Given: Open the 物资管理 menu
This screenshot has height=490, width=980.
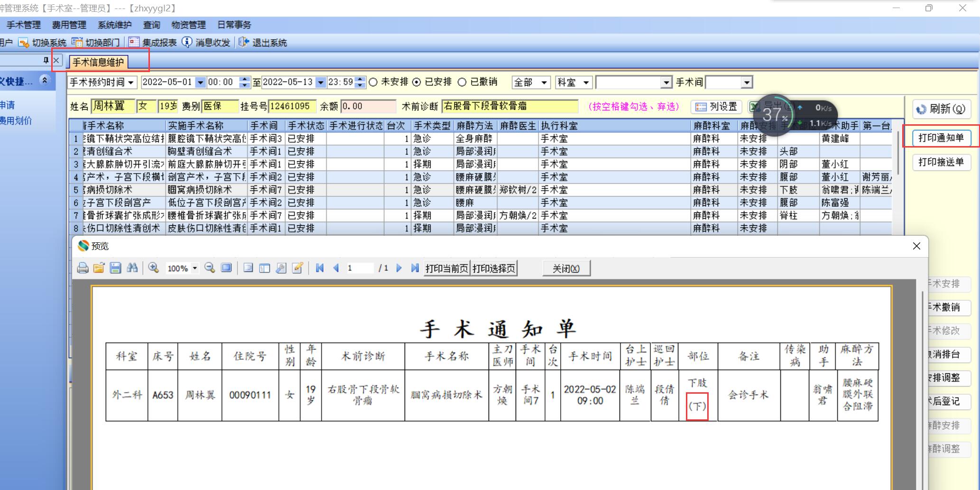Looking at the screenshot, I should click(189, 25).
